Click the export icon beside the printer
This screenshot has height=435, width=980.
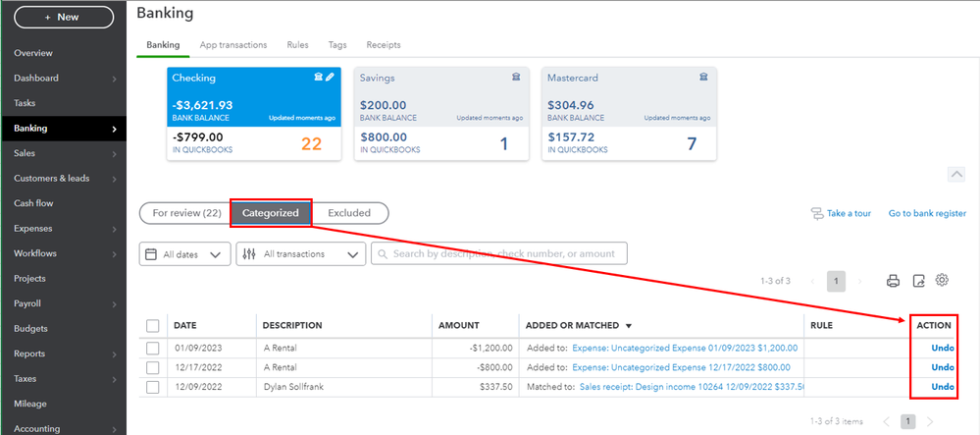[918, 281]
